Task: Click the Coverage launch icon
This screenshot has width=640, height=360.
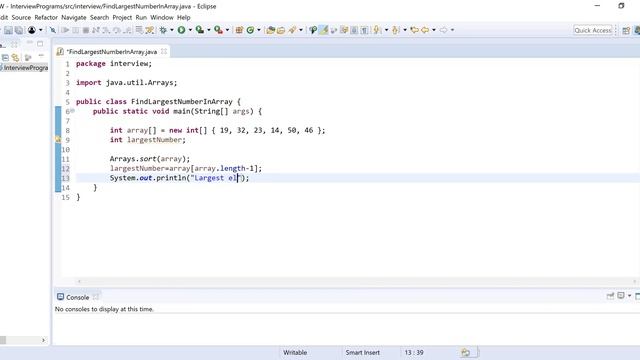Action: (x=200, y=30)
